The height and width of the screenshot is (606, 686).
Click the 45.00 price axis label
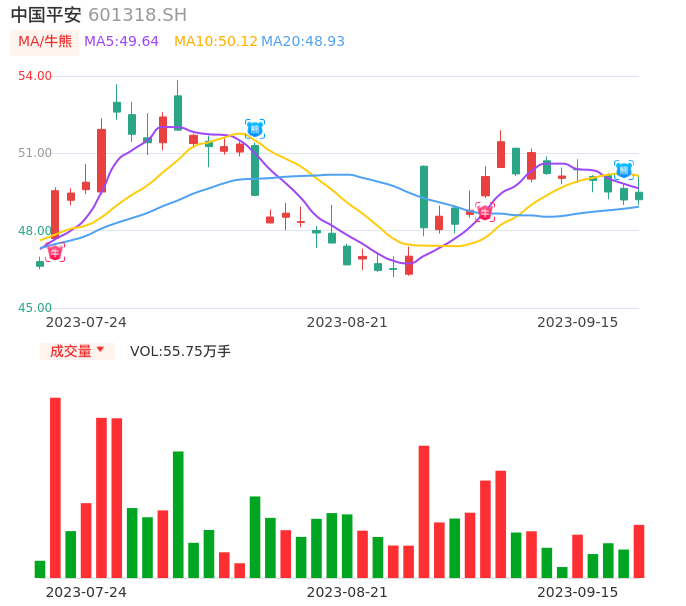pos(35,308)
